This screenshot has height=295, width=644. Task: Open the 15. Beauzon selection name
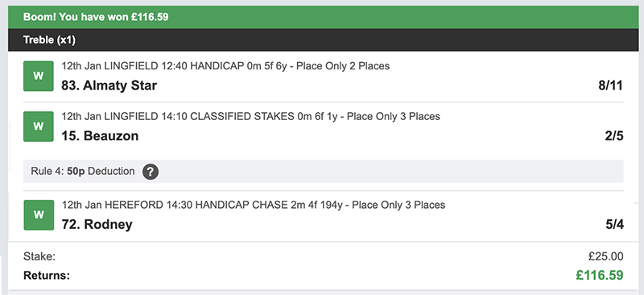pyautogui.click(x=100, y=135)
